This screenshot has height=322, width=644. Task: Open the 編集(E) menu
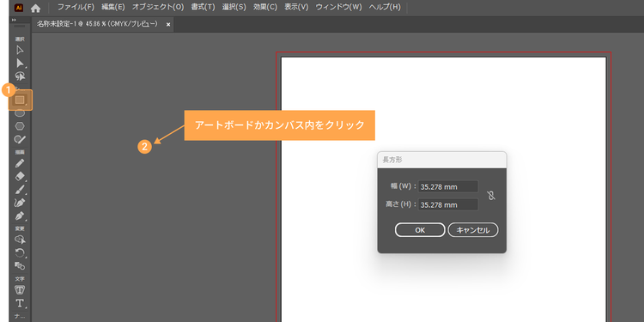click(x=113, y=8)
